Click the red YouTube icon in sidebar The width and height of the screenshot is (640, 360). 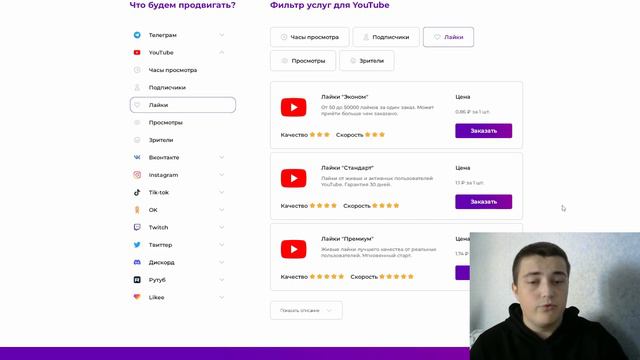point(137,53)
